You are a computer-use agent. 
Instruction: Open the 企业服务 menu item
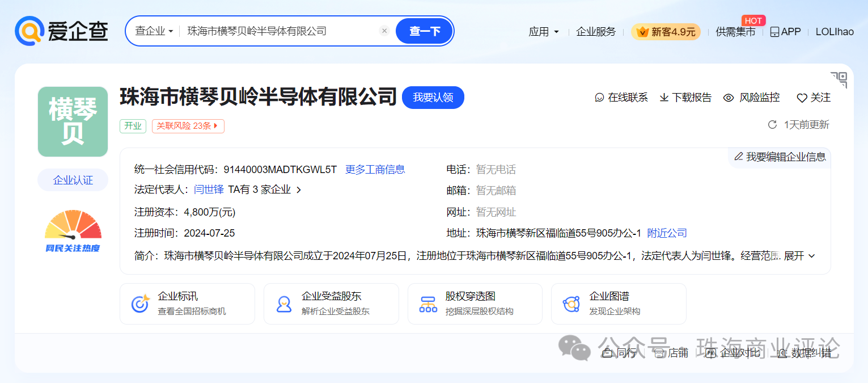pyautogui.click(x=596, y=32)
